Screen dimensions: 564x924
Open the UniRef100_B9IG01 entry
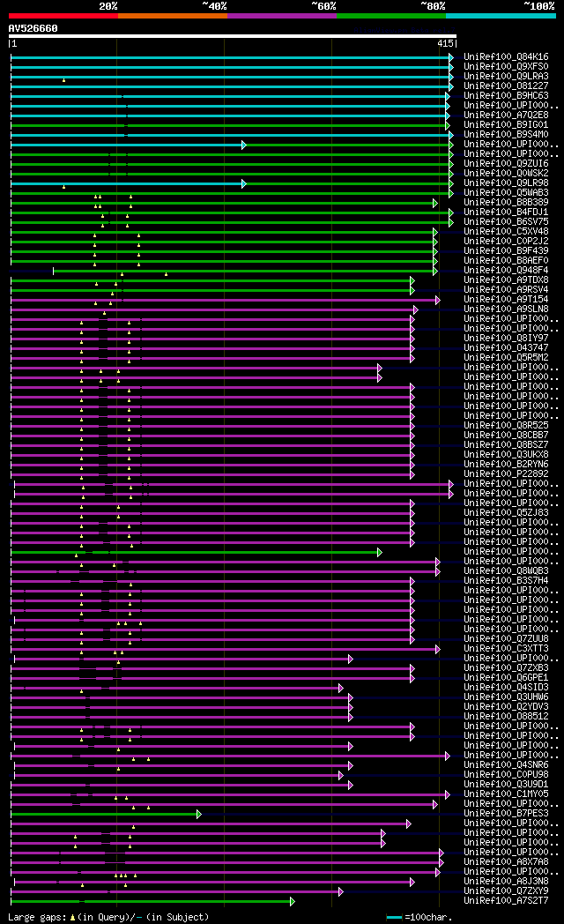[x=506, y=125]
